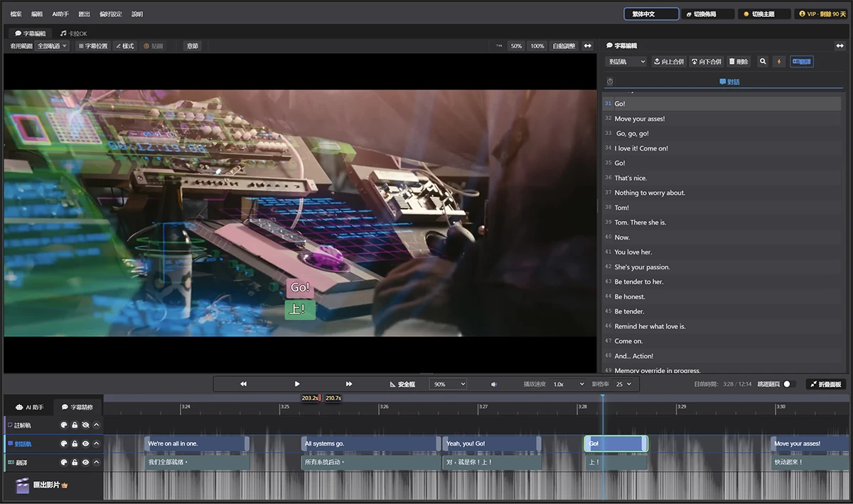Click the style palette icon on 對話軌 track
The width and height of the screenshot is (853, 504).
63,444
